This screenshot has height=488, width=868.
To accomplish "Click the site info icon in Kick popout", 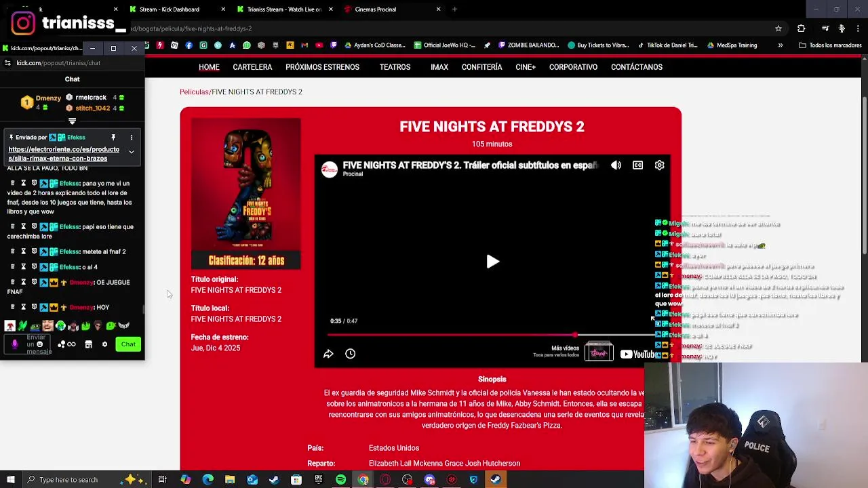I will coord(7,63).
